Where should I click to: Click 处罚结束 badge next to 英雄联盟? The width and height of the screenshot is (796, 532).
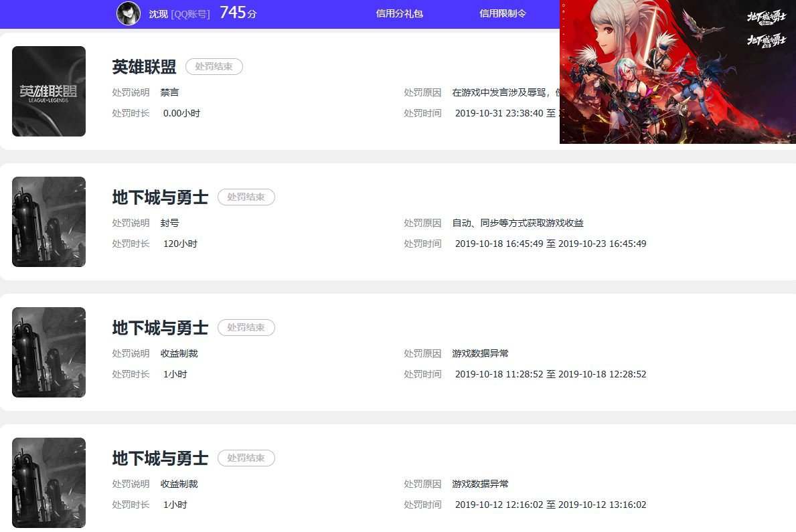214,66
